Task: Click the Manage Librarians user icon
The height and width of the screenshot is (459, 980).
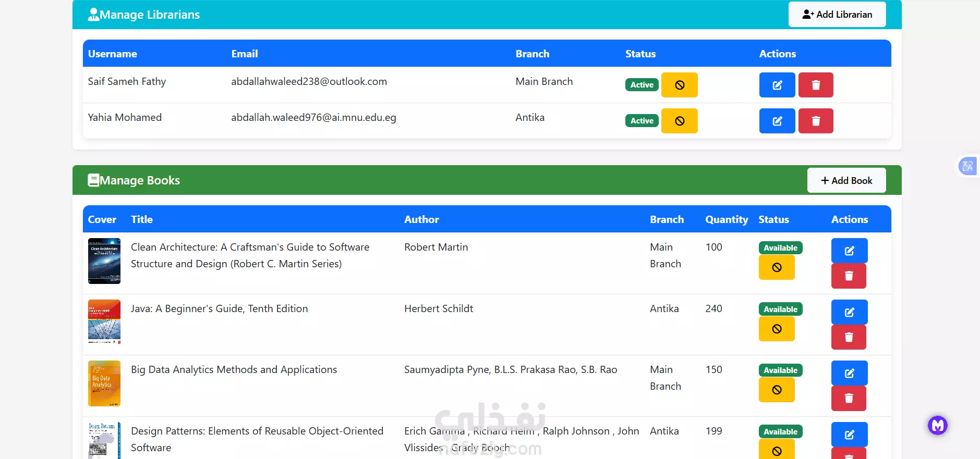Action: [93, 15]
